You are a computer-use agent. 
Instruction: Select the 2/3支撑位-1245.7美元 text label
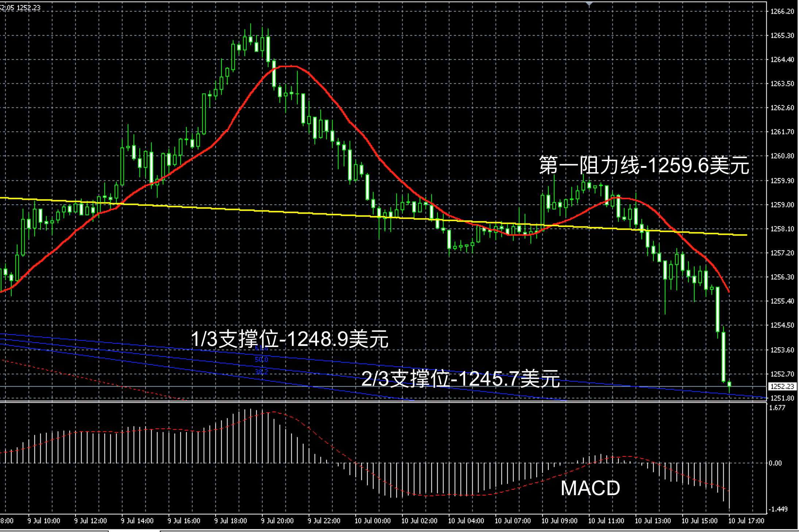pos(460,378)
